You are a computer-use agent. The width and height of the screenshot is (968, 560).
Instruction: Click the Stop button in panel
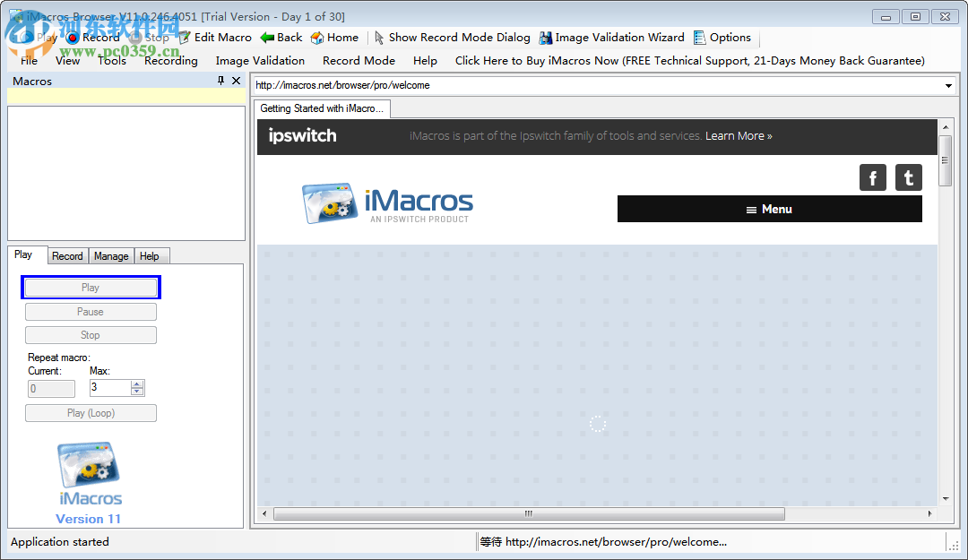[91, 335]
